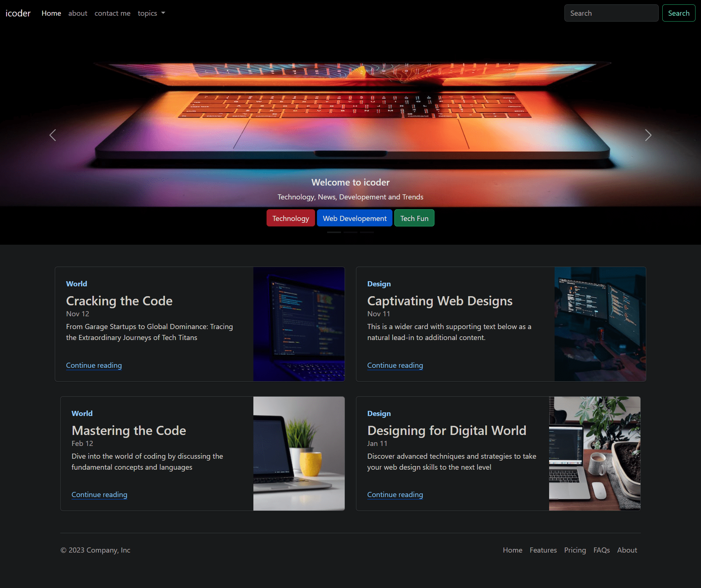Click the Home navigation menu item
The width and height of the screenshot is (701, 588).
pos(51,13)
